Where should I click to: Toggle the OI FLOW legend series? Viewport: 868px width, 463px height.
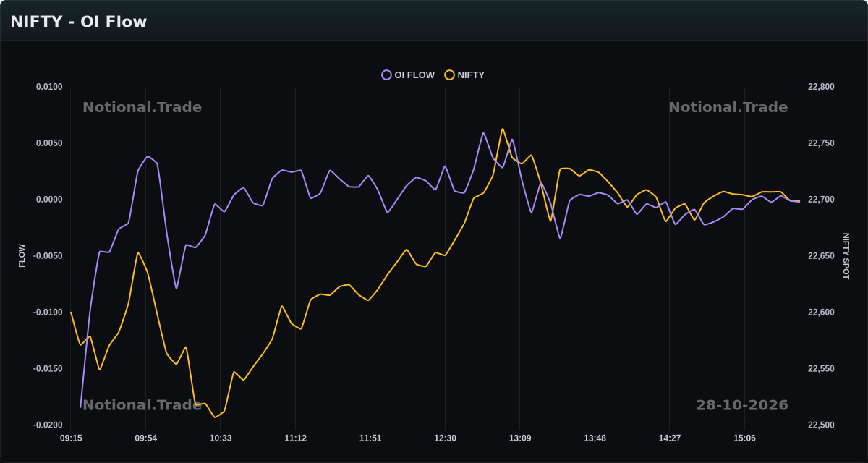(x=408, y=75)
